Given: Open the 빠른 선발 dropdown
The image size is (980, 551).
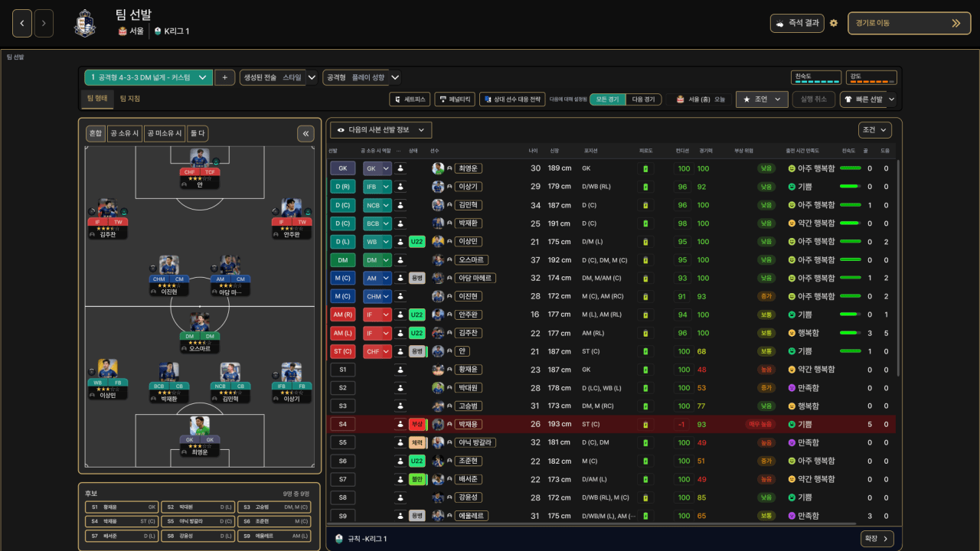Looking at the screenshot, I should tap(868, 99).
